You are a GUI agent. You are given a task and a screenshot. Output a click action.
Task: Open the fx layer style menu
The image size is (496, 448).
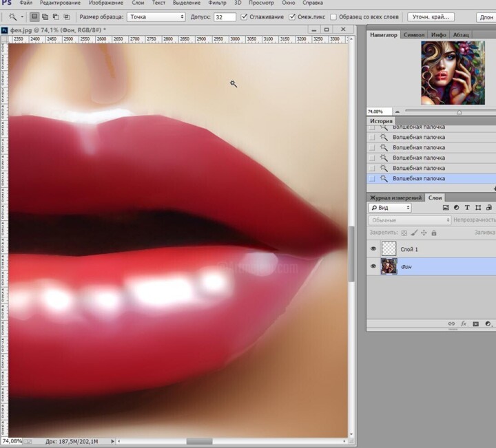point(464,324)
